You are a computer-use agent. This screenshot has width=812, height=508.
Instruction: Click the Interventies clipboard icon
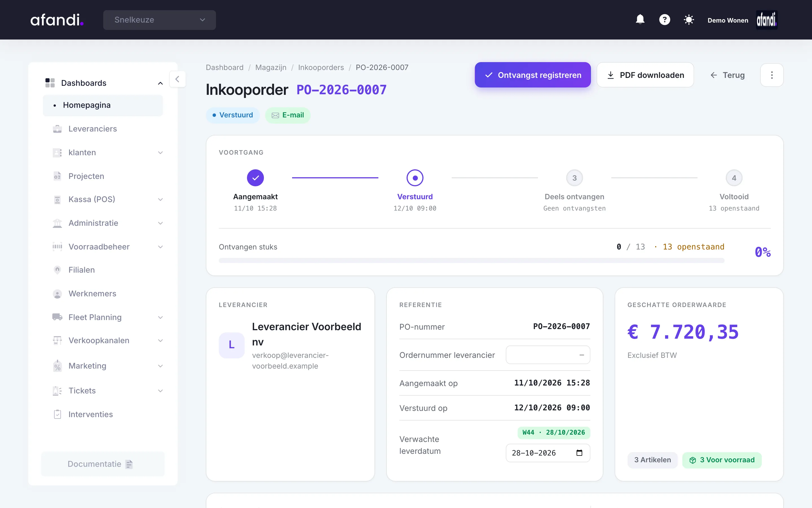[x=58, y=414]
